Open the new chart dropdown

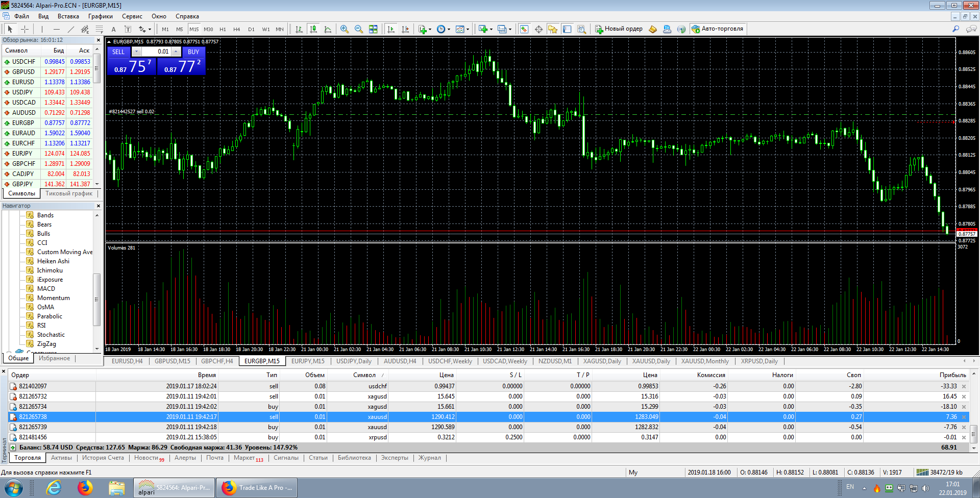pyautogui.click(x=491, y=29)
